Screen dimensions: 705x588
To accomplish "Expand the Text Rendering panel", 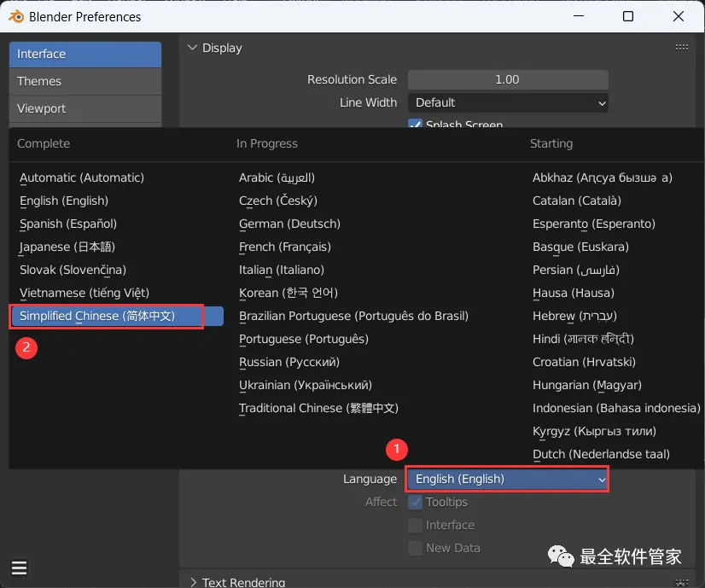I will coord(194,582).
